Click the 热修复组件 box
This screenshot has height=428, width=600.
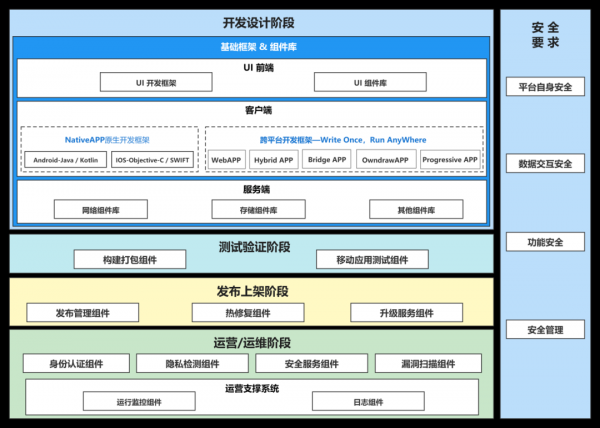[234, 312]
